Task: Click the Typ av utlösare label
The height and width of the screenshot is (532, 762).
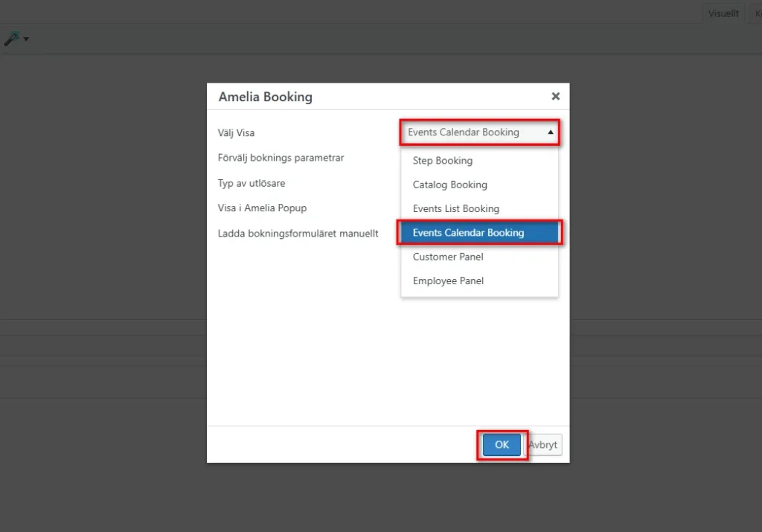Action: point(252,183)
